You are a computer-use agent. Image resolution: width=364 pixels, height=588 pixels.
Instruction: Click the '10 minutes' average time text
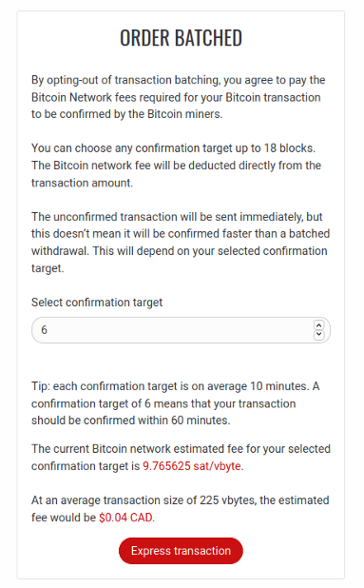tap(278, 386)
